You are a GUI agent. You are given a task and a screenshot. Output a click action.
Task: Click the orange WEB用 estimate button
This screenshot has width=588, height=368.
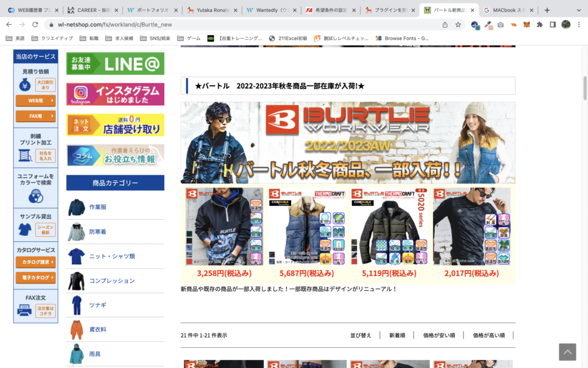[x=36, y=101]
